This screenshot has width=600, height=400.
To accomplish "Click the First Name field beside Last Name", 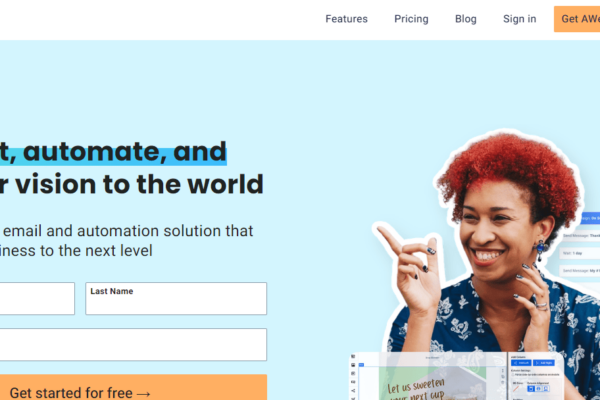I will point(37,299).
